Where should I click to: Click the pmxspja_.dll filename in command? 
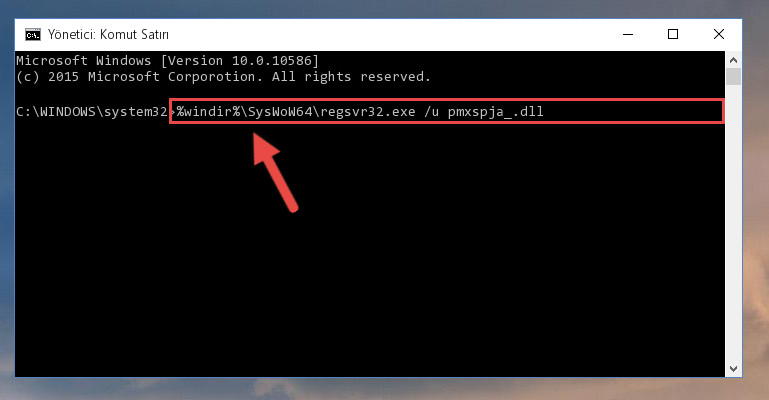(x=495, y=112)
